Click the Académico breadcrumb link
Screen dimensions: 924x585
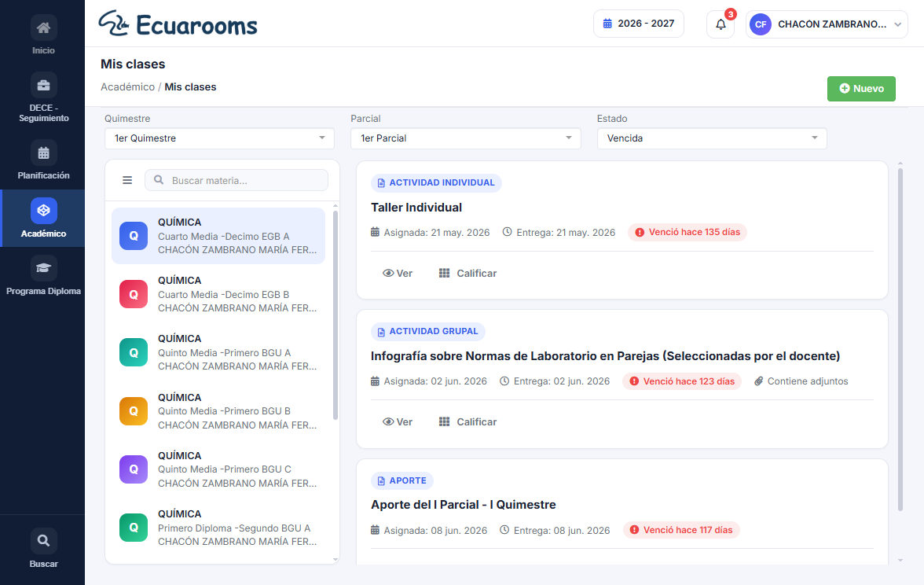click(x=128, y=86)
